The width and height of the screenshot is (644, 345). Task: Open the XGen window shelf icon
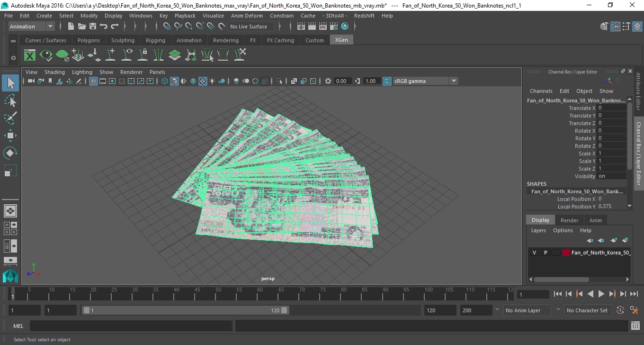pos(30,55)
